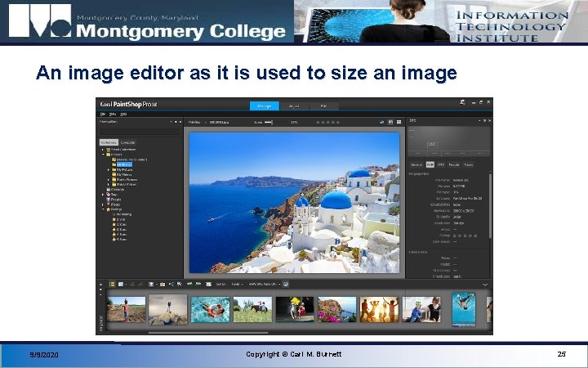The image size is (588, 368).
Task: Open the Places tab in Info palette
Action: click(x=469, y=164)
